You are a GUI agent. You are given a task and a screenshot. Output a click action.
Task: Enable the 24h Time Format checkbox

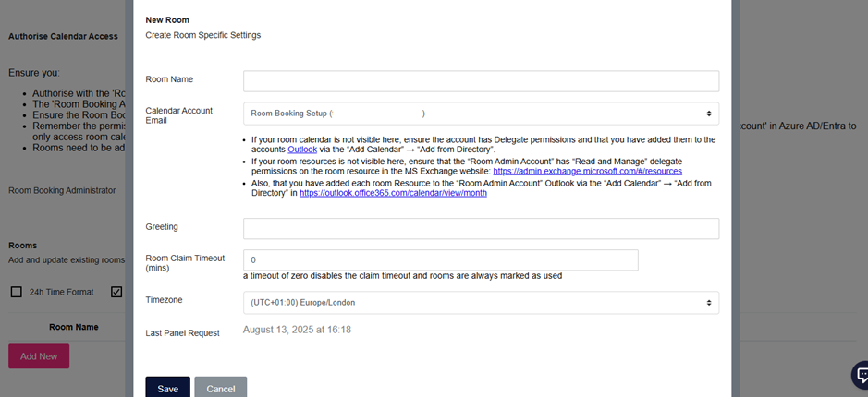click(x=17, y=292)
